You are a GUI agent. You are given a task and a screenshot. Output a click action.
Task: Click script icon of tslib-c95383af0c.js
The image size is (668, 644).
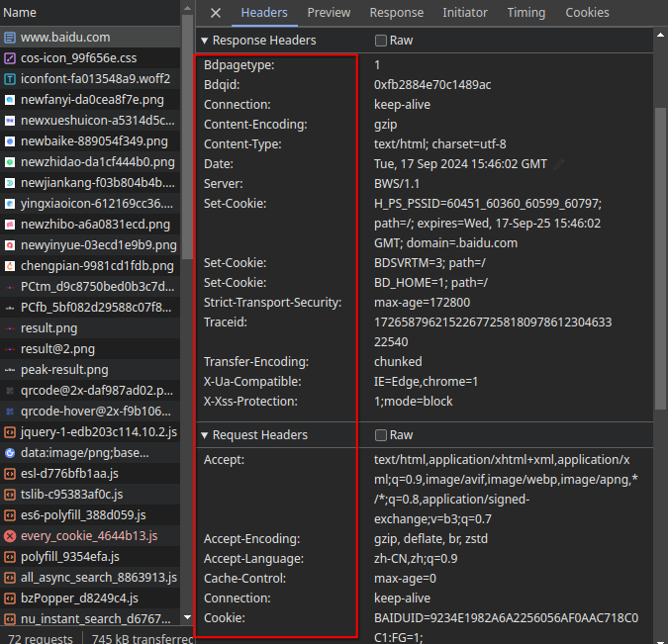tap(10, 495)
